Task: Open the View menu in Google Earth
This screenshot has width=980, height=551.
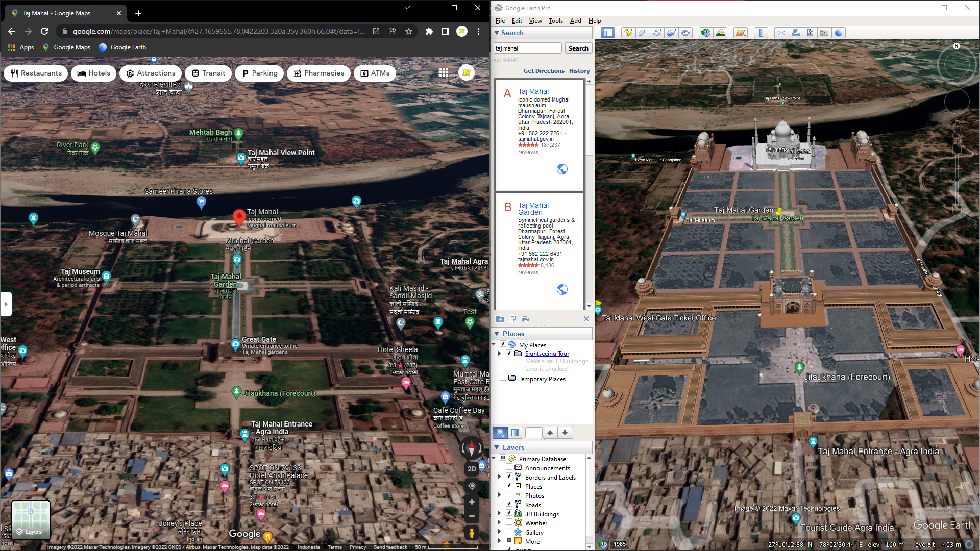Action: pos(535,21)
